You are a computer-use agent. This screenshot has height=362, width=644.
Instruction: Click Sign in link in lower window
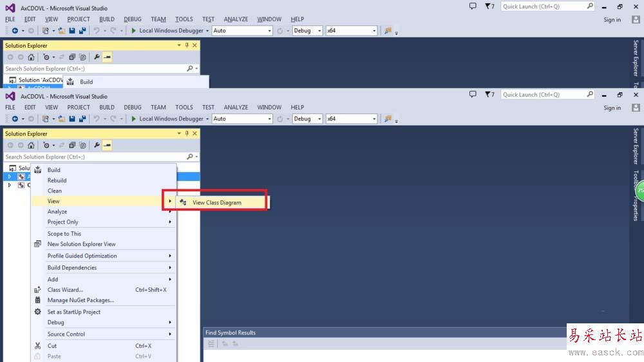(x=612, y=108)
